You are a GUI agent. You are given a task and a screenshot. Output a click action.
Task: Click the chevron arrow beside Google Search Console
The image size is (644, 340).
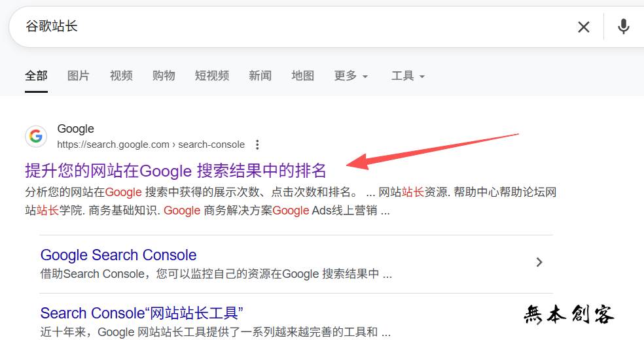tap(539, 262)
